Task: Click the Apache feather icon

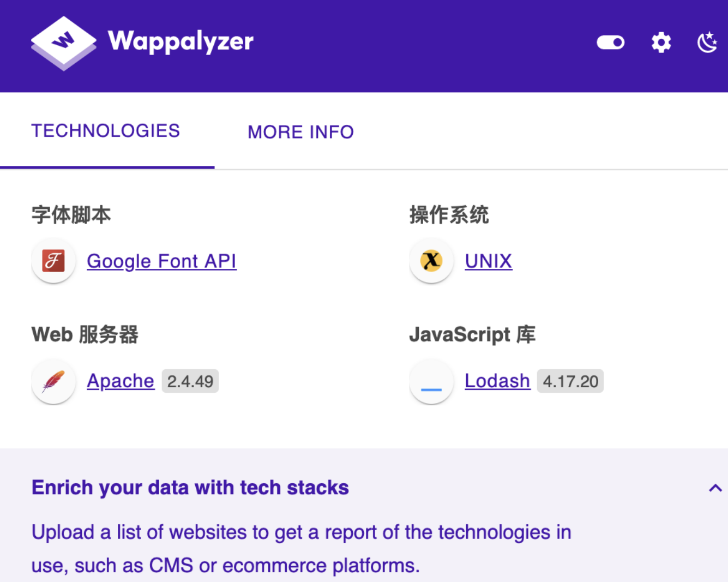Action: point(53,381)
